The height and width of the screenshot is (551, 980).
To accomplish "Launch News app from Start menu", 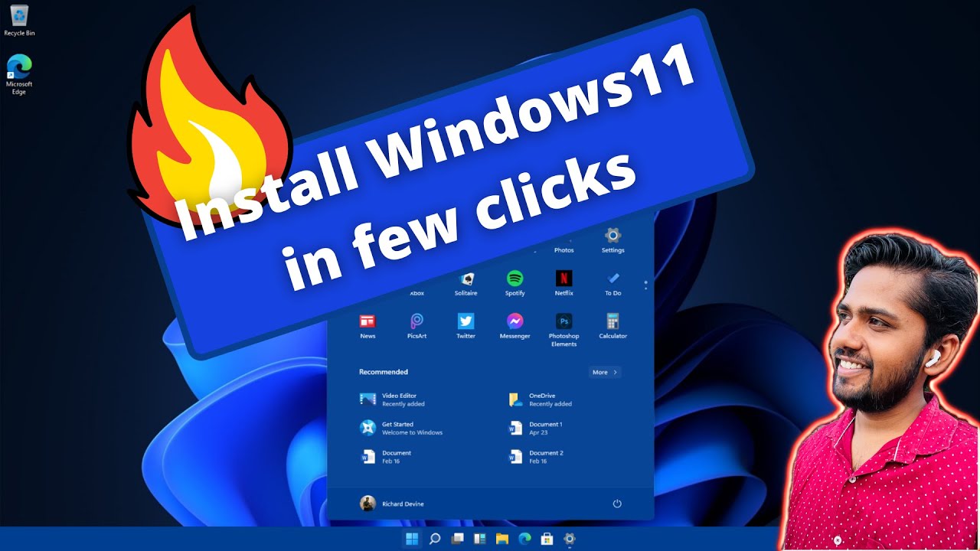I will tap(367, 327).
